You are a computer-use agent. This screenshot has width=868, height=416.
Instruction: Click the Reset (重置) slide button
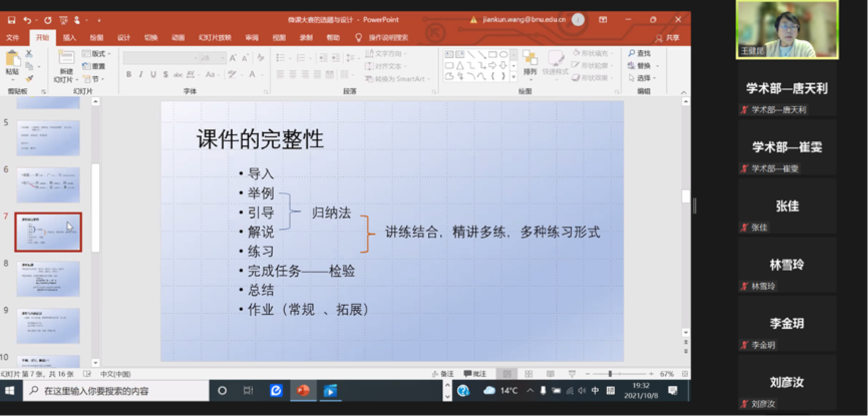coord(94,66)
